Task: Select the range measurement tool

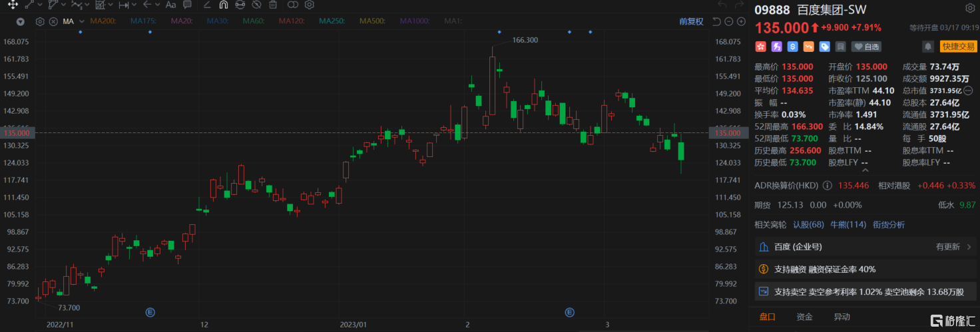Action: click(x=124, y=5)
